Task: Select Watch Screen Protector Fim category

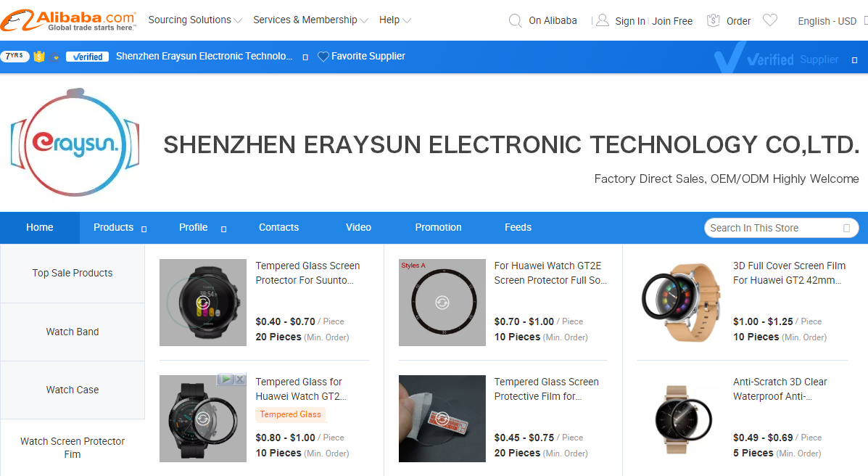Action: click(73, 448)
